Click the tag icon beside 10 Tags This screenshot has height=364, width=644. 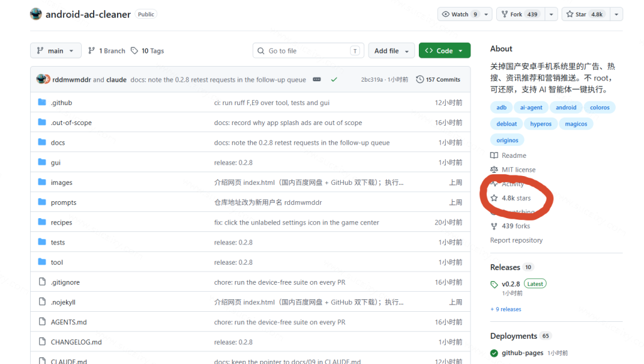(x=135, y=51)
